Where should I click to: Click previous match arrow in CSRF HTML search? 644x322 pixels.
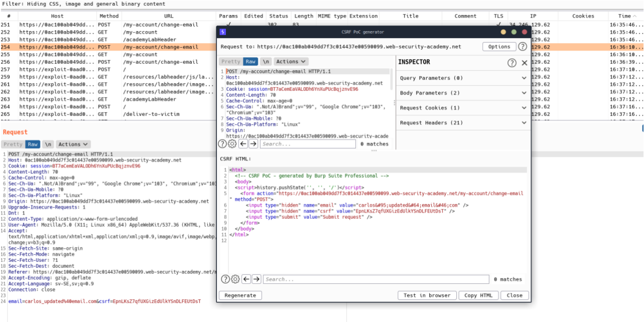click(x=246, y=279)
